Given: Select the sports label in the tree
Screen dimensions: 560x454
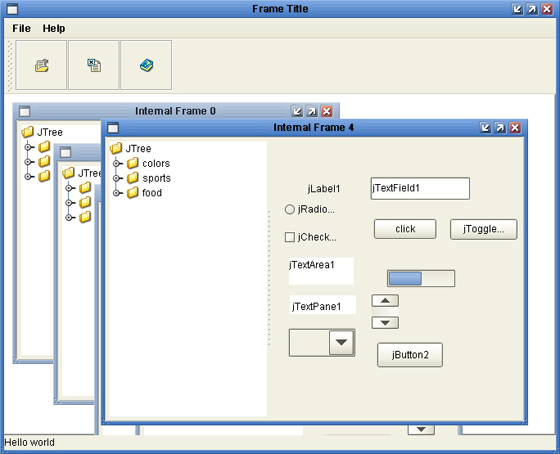Looking at the screenshot, I should 156,178.
